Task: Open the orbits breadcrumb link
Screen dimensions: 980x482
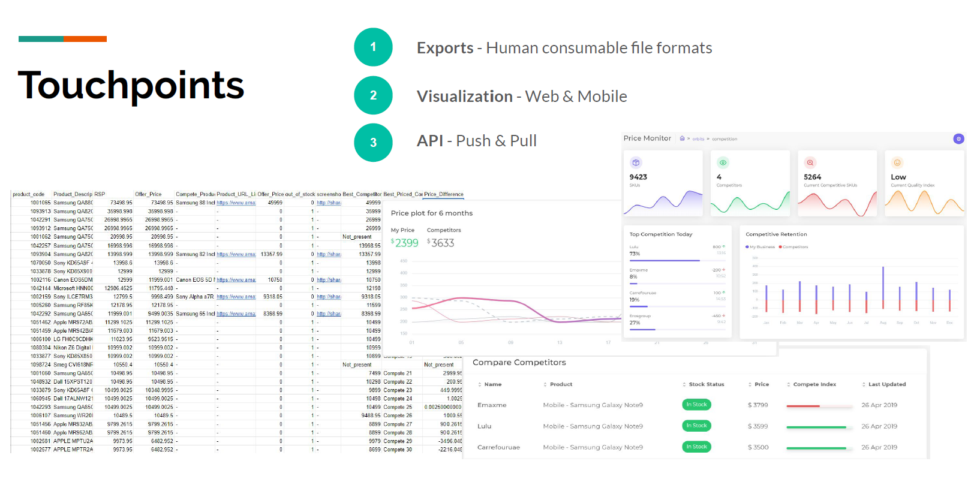Action: 698,139
